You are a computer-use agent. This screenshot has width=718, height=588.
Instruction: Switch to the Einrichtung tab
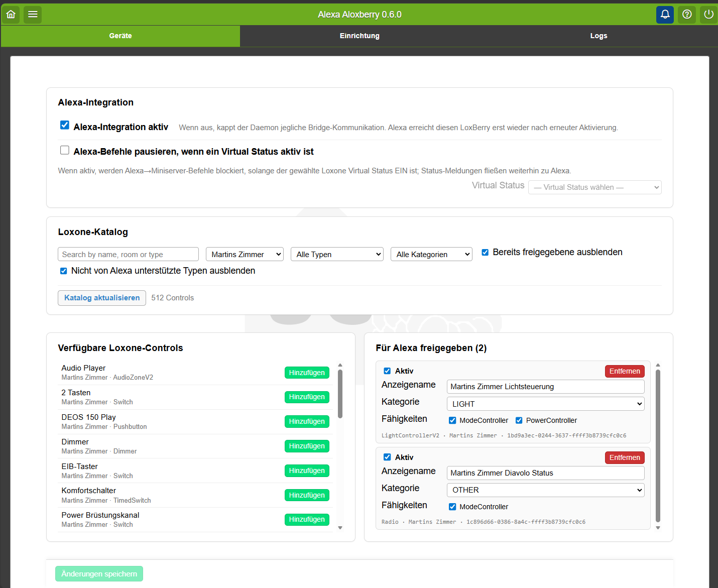point(360,36)
